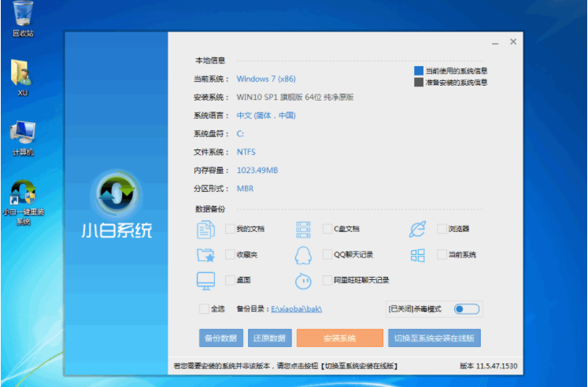Toggle the 杀毒模式 antivirus mode switch
Viewport: 588px width, 387px height.
point(466,309)
